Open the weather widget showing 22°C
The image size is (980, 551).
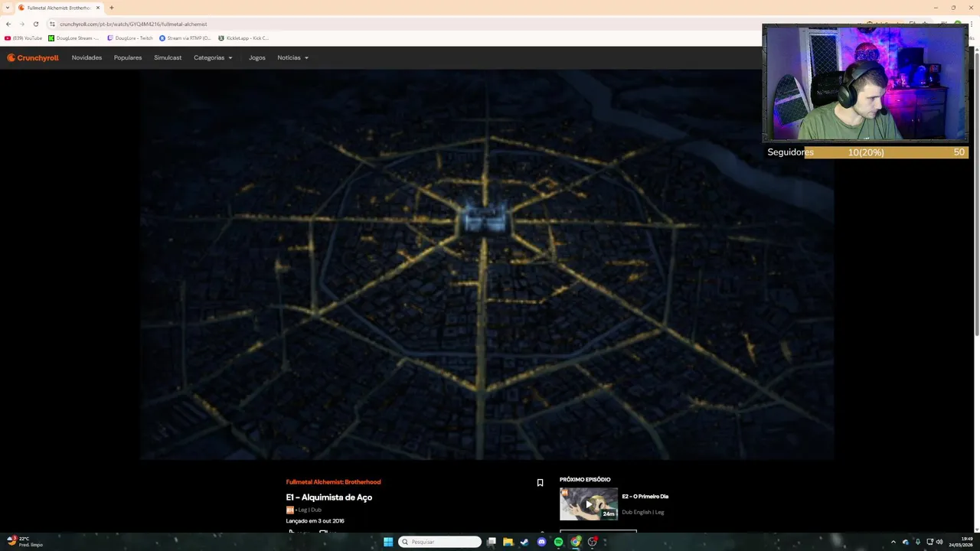click(x=24, y=541)
